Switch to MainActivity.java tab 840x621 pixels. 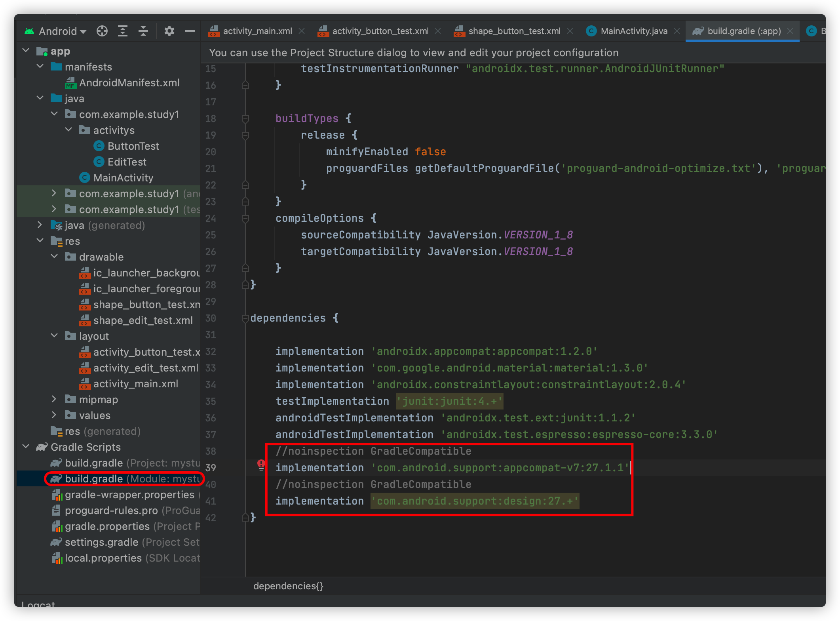[x=633, y=31]
